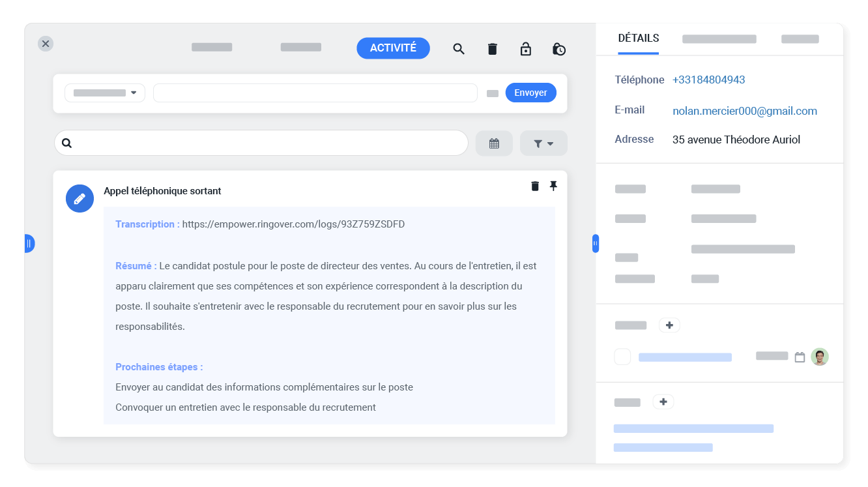Toggle the small checkbox next to Envoyer
This screenshot has width=868, height=487.
coord(492,93)
